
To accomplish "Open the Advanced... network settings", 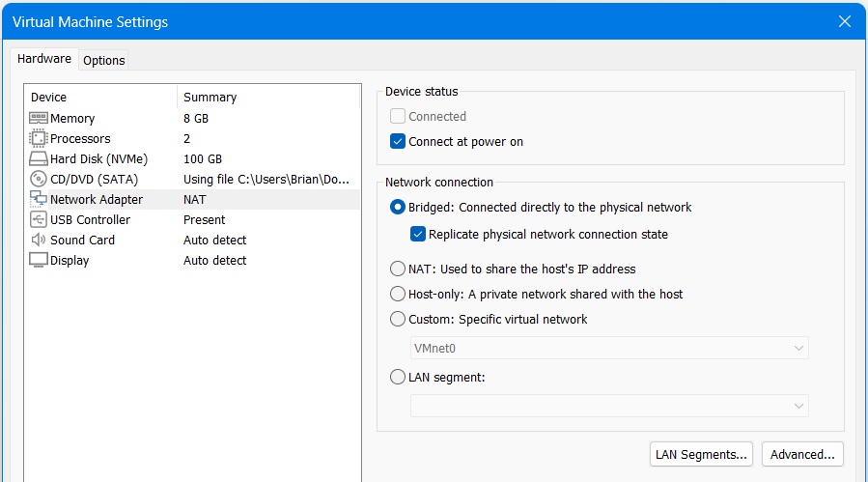I will coord(802,454).
